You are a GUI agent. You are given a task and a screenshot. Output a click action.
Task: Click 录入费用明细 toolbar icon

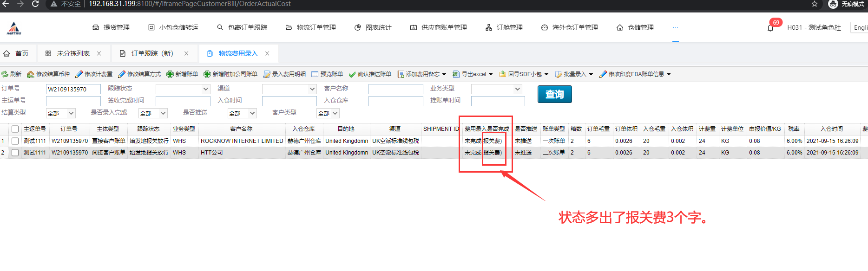pyautogui.click(x=267, y=74)
